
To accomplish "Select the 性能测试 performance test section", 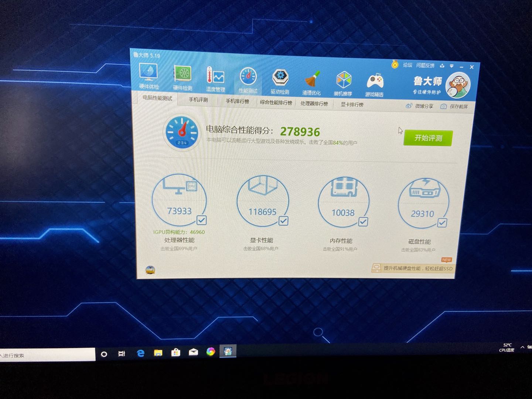I will click(x=248, y=80).
